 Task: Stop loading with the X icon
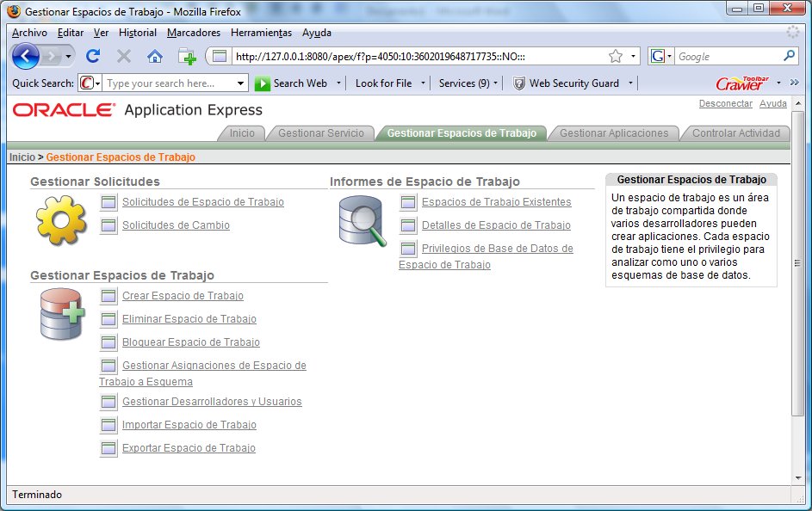pyautogui.click(x=124, y=56)
